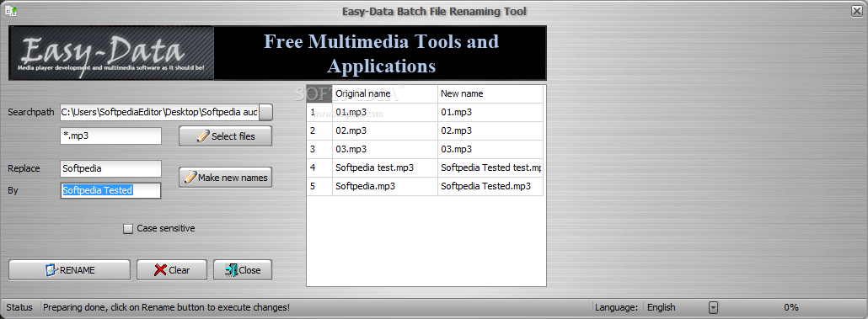
Task: Click new name 02.mp3 cell
Action: coord(490,131)
